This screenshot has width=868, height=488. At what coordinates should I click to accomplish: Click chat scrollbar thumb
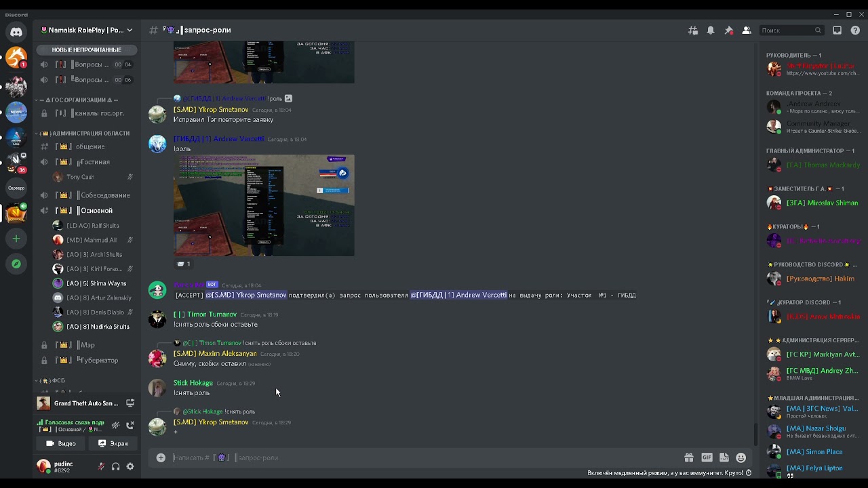755,434
